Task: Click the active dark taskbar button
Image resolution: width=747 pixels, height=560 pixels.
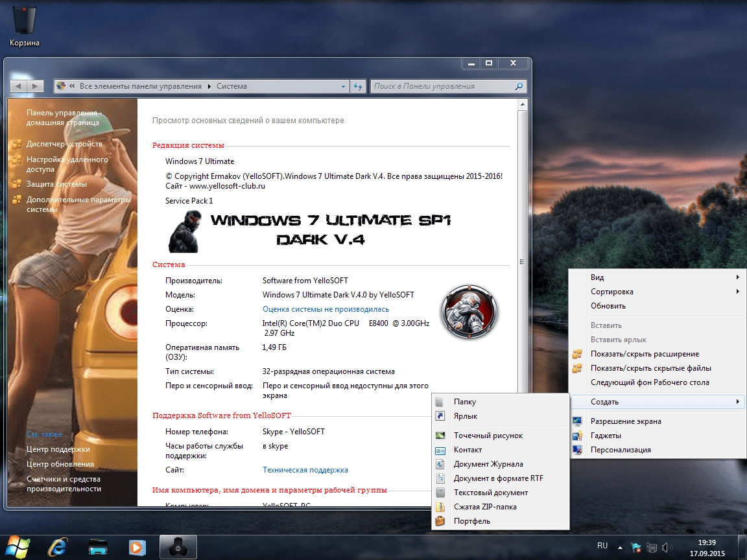Action: pyautogui.click(x=178, y=547)
